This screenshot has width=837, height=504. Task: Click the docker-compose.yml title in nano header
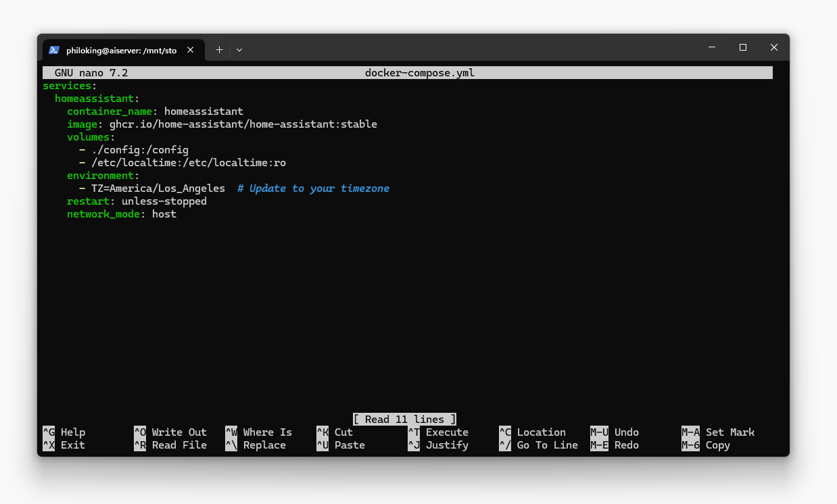click(x=419, y=72)
